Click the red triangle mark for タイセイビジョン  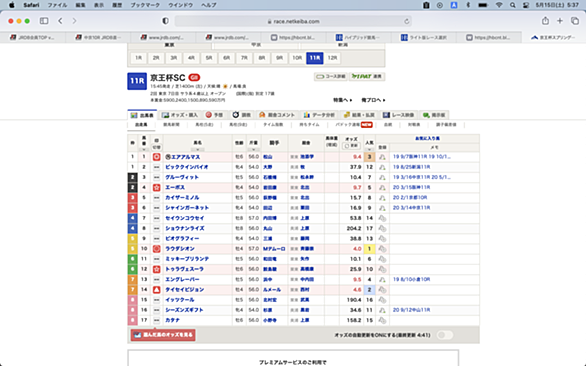tap(157, 290)
